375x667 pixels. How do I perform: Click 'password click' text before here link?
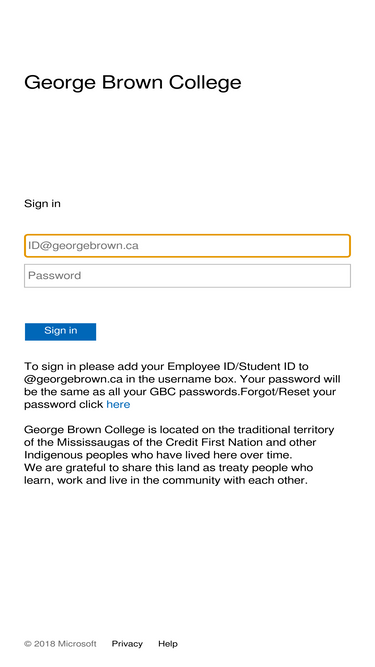(x=64, y=404)
